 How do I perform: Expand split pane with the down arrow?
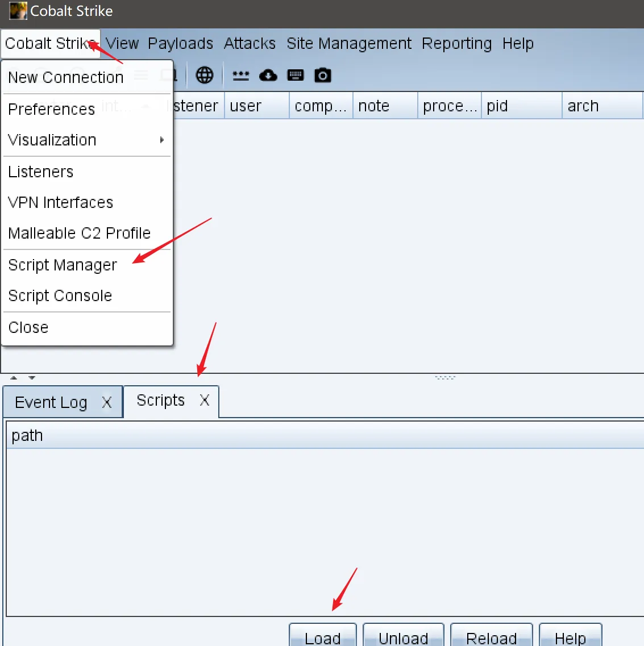coord(32,377)
